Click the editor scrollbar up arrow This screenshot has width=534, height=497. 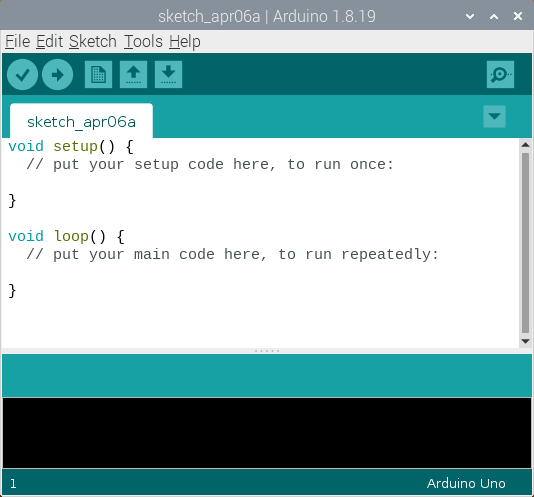click(525, 145)
